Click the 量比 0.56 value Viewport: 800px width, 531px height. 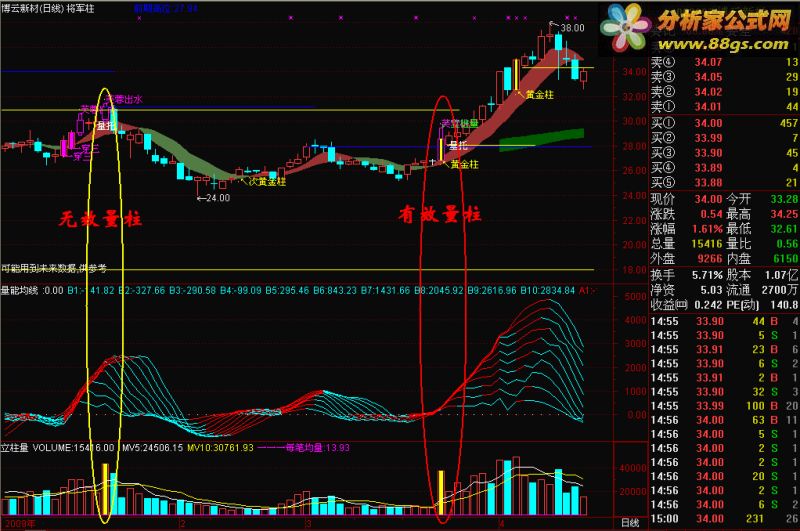787,244
